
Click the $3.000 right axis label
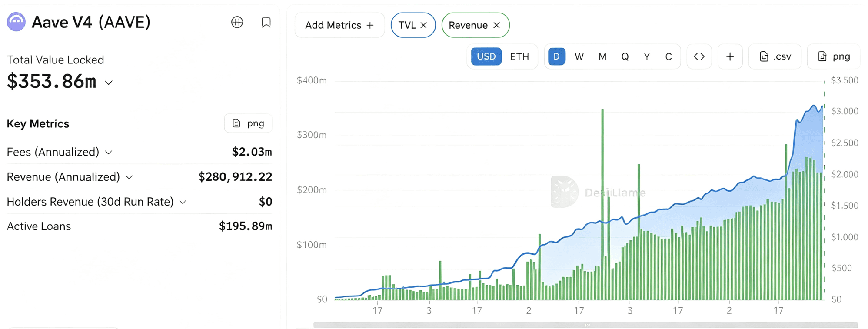click(x=845, y=111)
